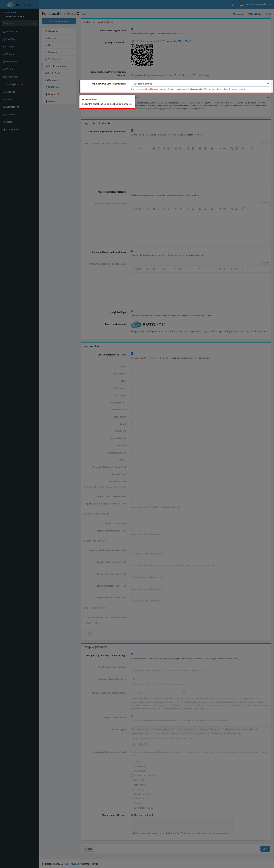Screen dimensions: 274x868
Task: Open the registration URL link
Action: pos(161,41)
